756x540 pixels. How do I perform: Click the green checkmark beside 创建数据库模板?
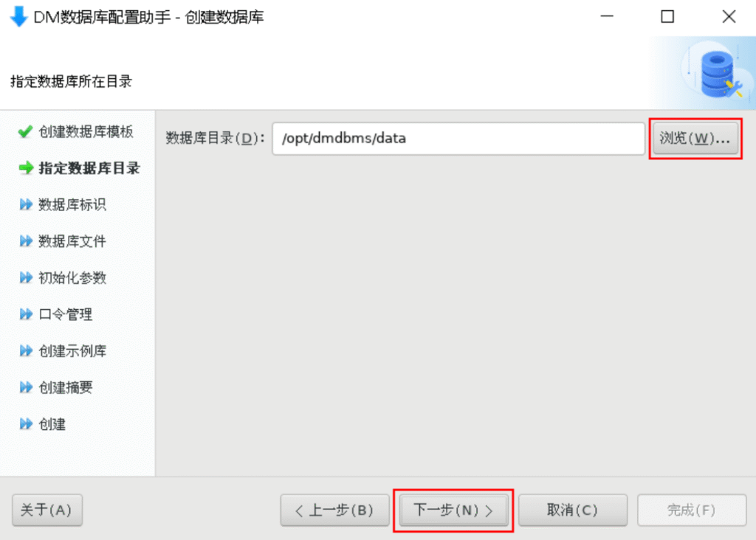tap(25, 131)
